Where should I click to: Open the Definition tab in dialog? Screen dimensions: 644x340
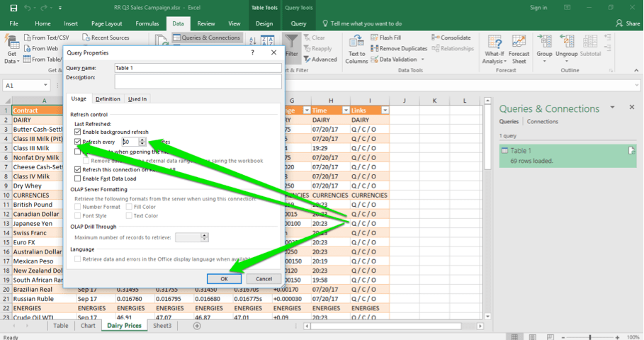[108, 99]
